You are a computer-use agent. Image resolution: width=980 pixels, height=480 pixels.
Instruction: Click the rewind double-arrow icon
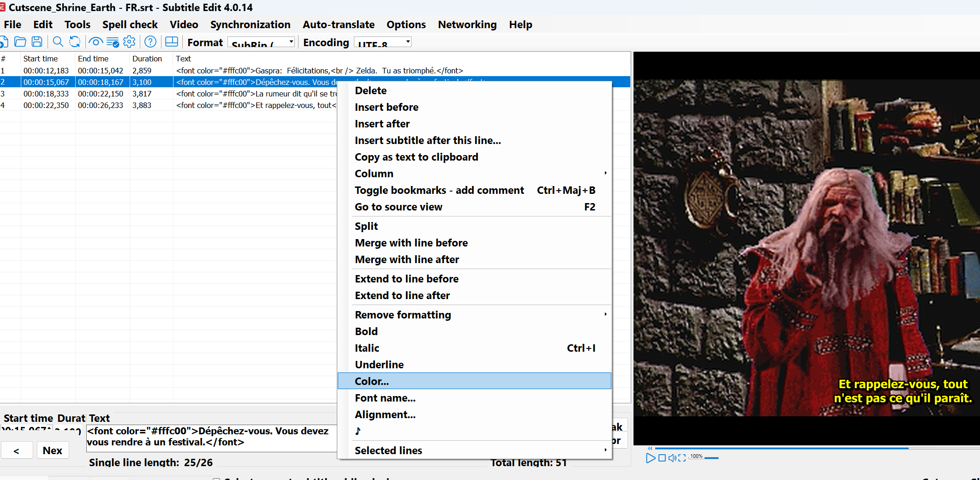(x=650, y=448)
